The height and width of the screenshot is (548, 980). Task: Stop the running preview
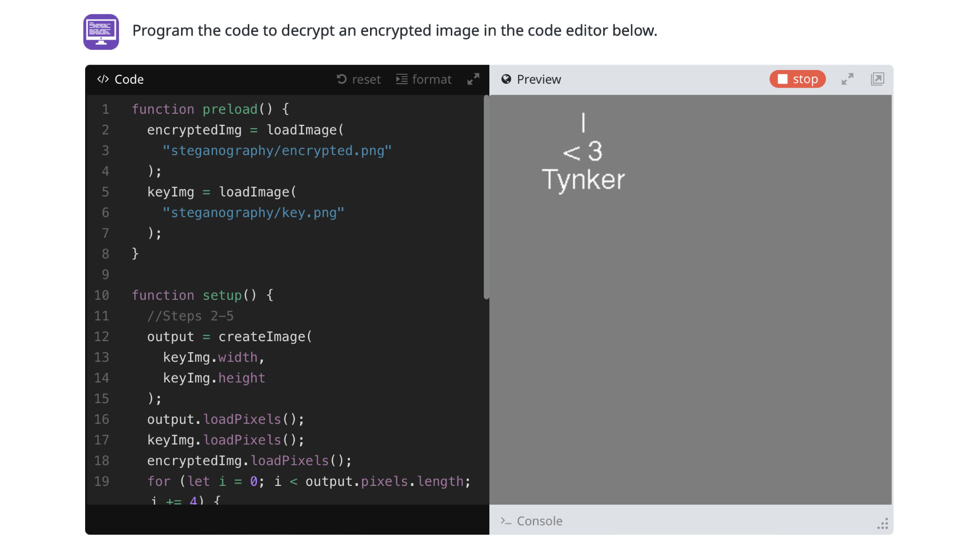coord(797,79)
